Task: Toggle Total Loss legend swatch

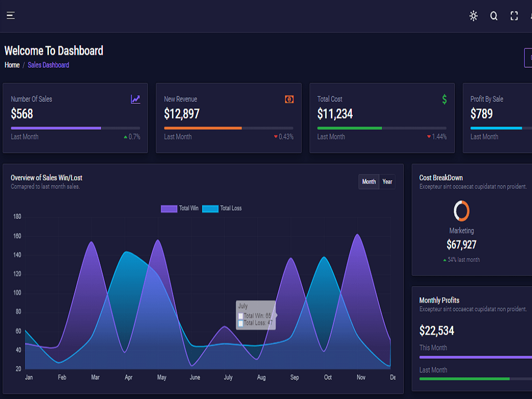Action: (x=210, y=209)
